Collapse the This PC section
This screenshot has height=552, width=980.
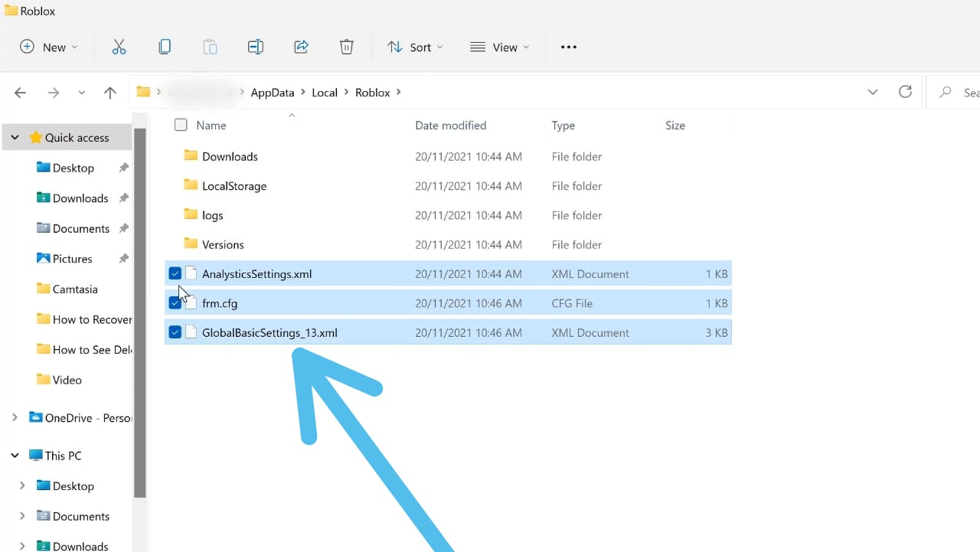click(15, 456)
